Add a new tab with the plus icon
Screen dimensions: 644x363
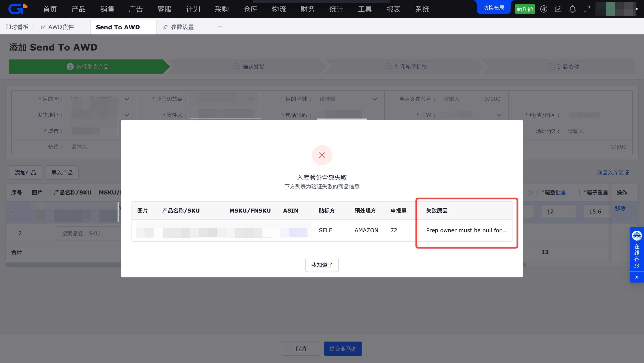tap(220, 27)
